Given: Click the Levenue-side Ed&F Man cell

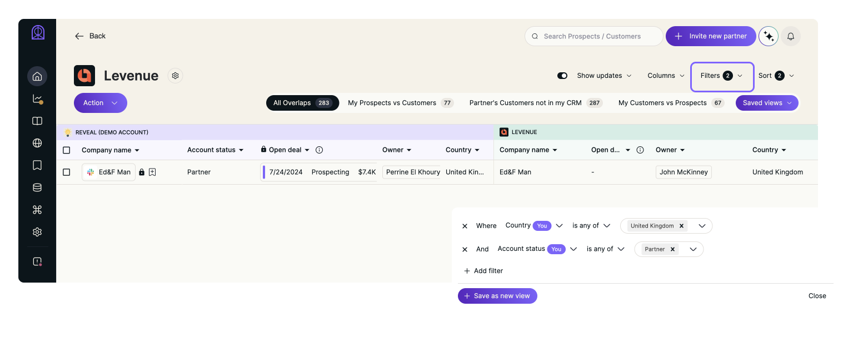Looking at the screenshot, I should 515,172.
